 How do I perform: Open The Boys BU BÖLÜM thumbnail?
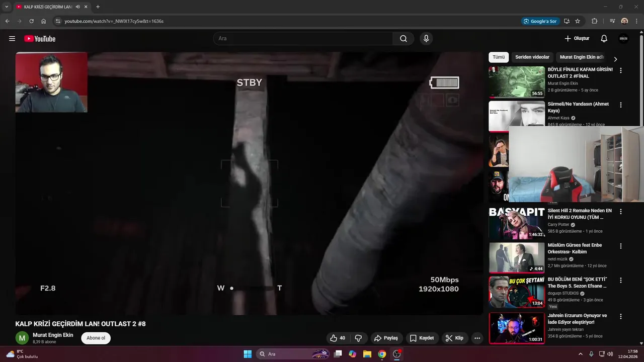click(x=517, y=292)
